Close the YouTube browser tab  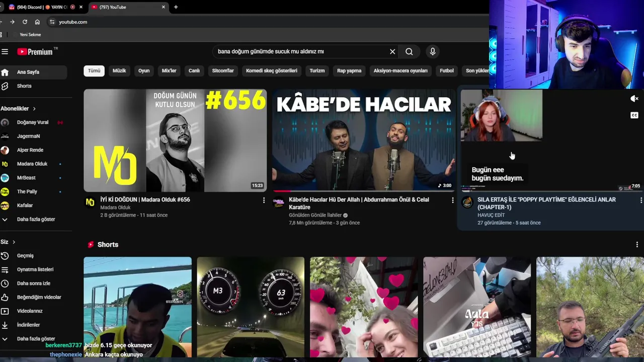click(x=164, y=7)
